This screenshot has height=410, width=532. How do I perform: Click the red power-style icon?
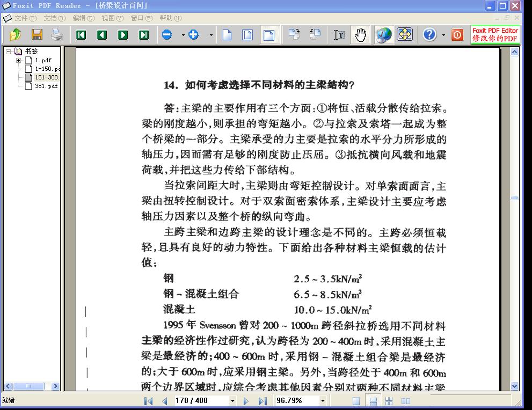coord(457,34)
